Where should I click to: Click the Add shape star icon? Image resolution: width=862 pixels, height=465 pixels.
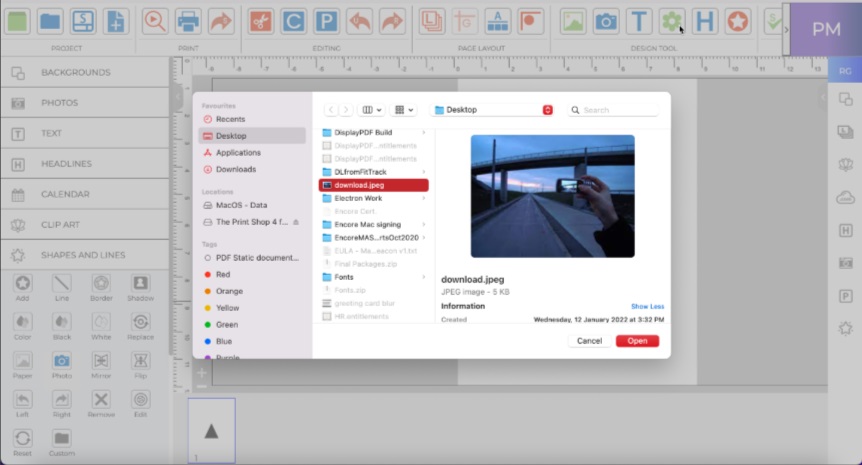(x=23, y=284)
